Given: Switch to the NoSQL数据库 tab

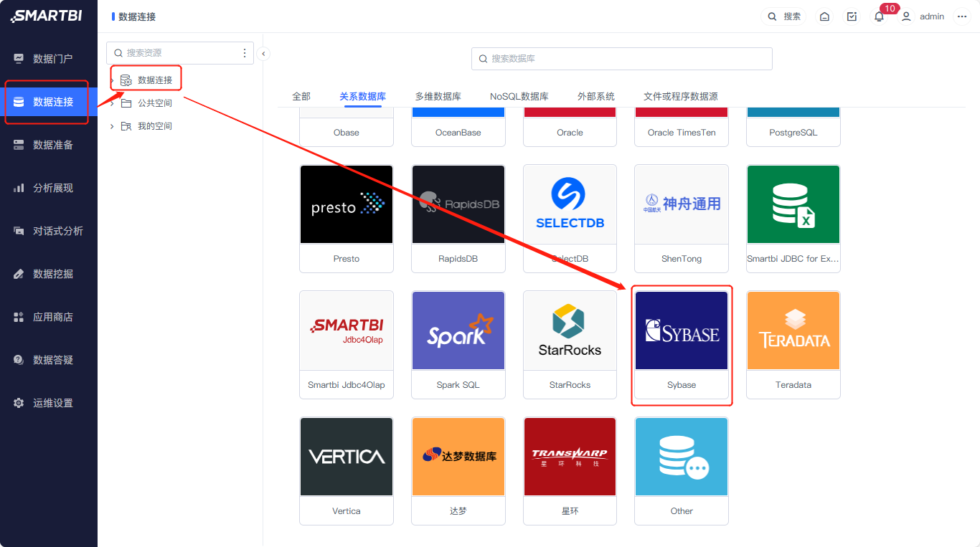Looking at the screenshot, I should 519,96.
